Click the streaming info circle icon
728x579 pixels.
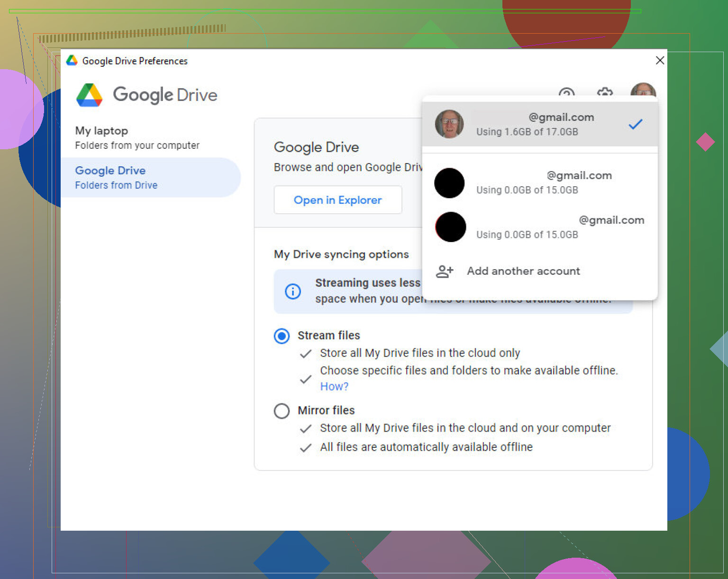(x=292, y=291)
